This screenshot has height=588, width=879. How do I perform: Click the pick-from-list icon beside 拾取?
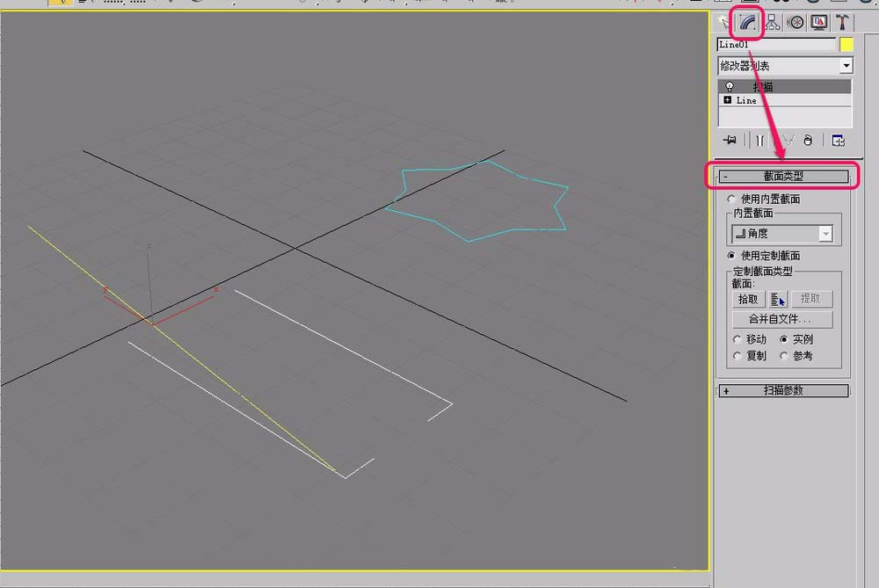[778, 300]
